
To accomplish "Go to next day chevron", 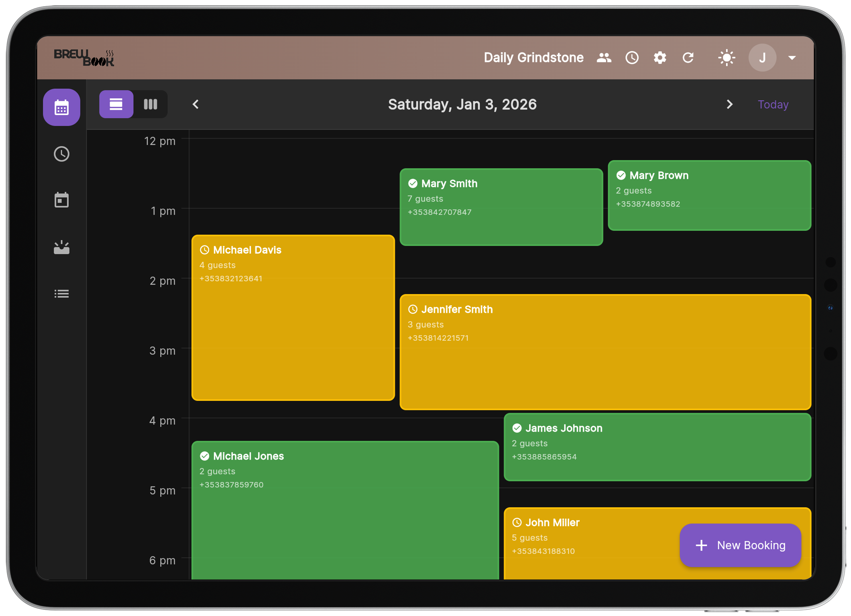I will click(729, 104).
